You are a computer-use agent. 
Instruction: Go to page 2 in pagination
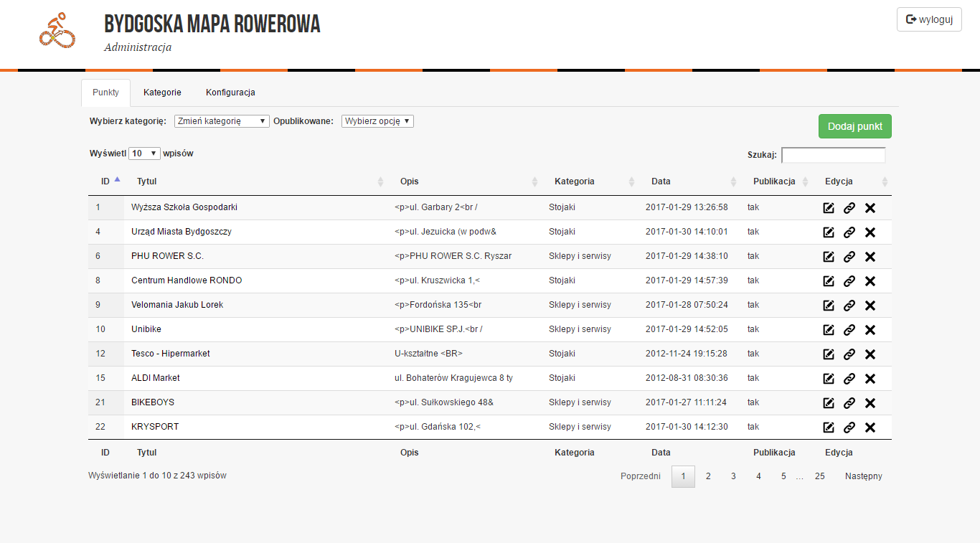(708, 476)
